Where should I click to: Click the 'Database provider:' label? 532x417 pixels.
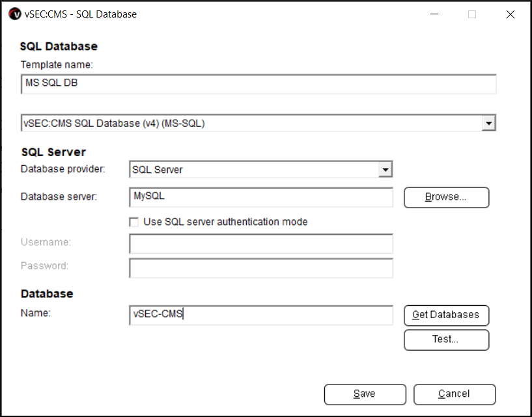tap(63, 169)
